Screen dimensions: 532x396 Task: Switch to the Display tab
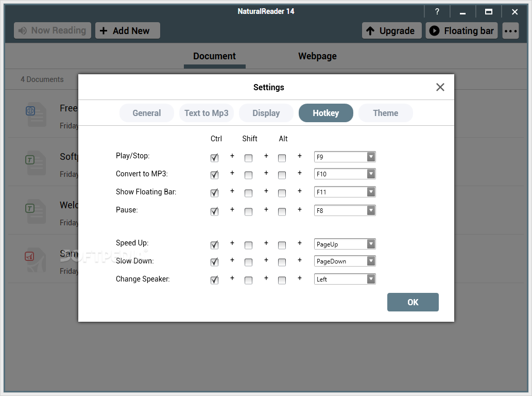(x=266, y=113)
